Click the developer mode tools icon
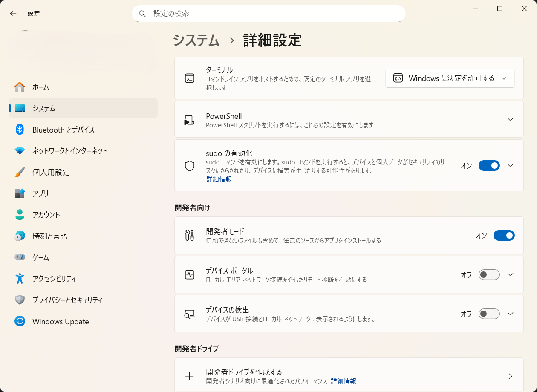Image resolution: width=537 pixels, height=392 pixels. click(x=190, y=235)
